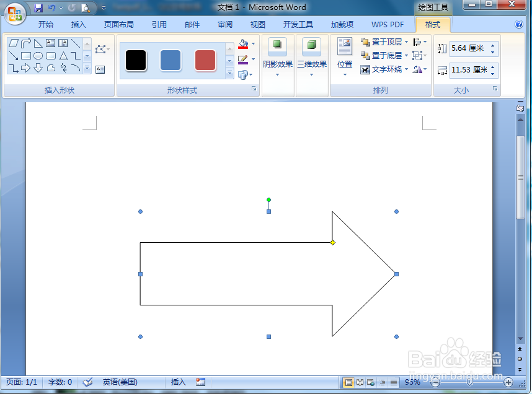Viewport: 532px width, 394px height.
Task: Open the 引用 References tab
Action: [159, 25]
